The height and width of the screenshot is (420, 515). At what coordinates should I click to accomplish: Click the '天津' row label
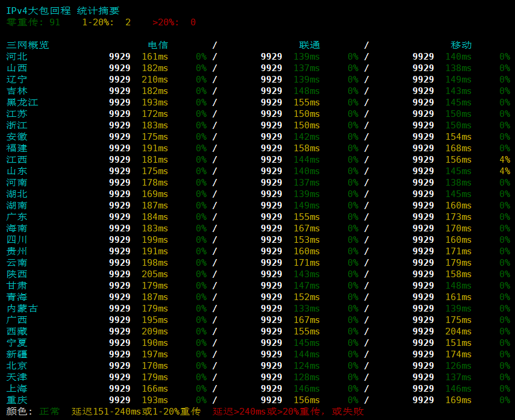coord(17,377)
